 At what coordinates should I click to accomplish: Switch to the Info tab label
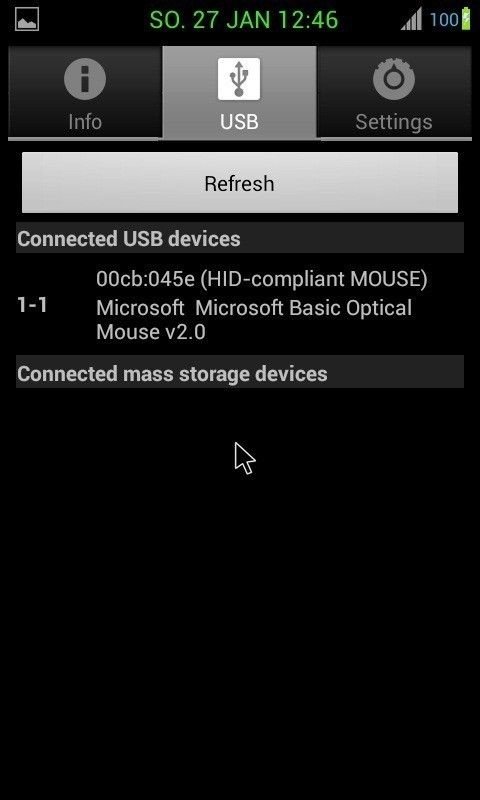point(85,122)
